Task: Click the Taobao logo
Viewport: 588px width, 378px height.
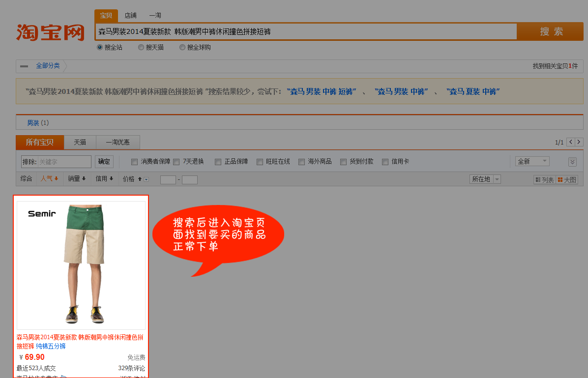Action: point(50,32)
